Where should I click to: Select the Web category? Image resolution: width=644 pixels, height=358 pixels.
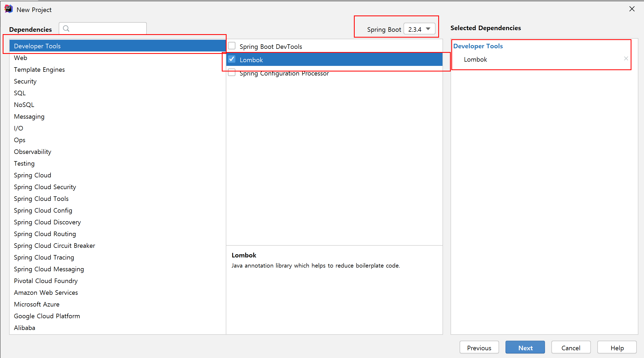click(x=118, y=58)
